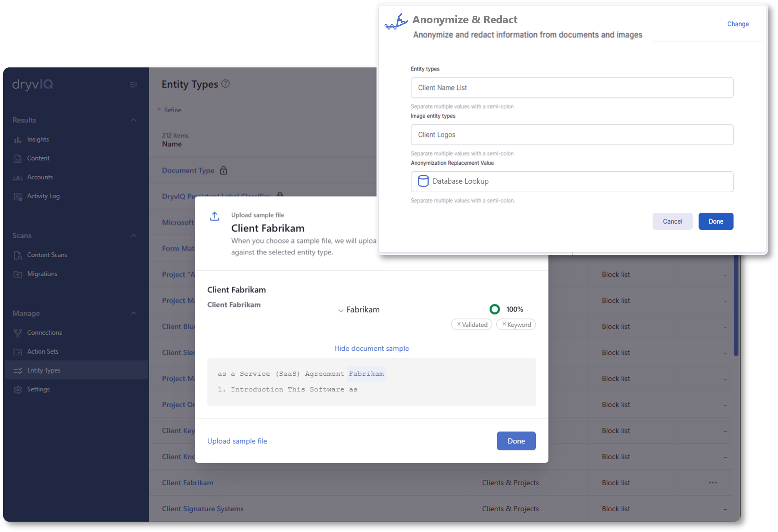Remove the Keyword tag

click(504, 324)
